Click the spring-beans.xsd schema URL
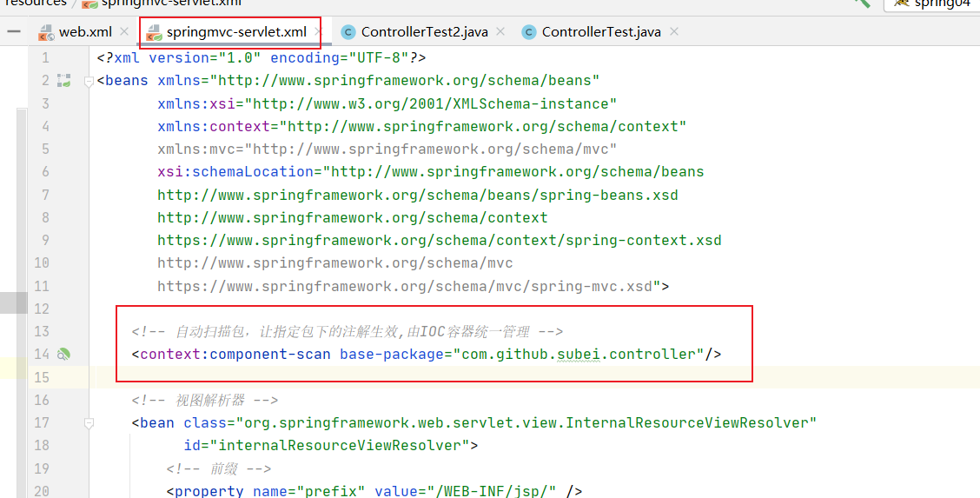The image size is (980, 498). [417, 195]
